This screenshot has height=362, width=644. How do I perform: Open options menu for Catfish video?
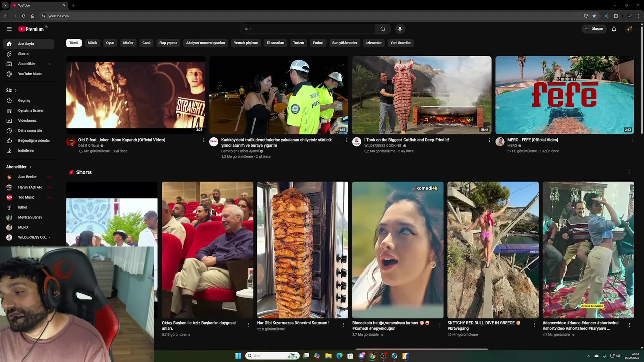pos(489,140)
